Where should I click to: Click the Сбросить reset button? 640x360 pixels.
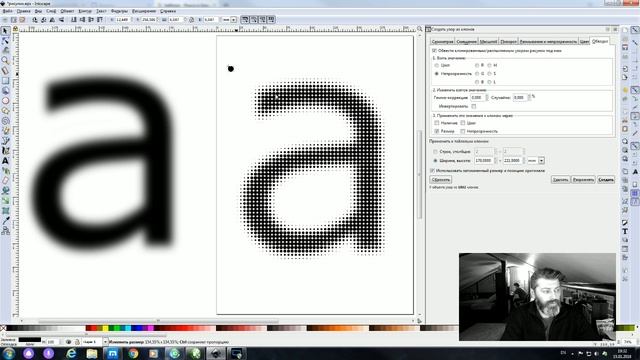(x=441, y=180)
